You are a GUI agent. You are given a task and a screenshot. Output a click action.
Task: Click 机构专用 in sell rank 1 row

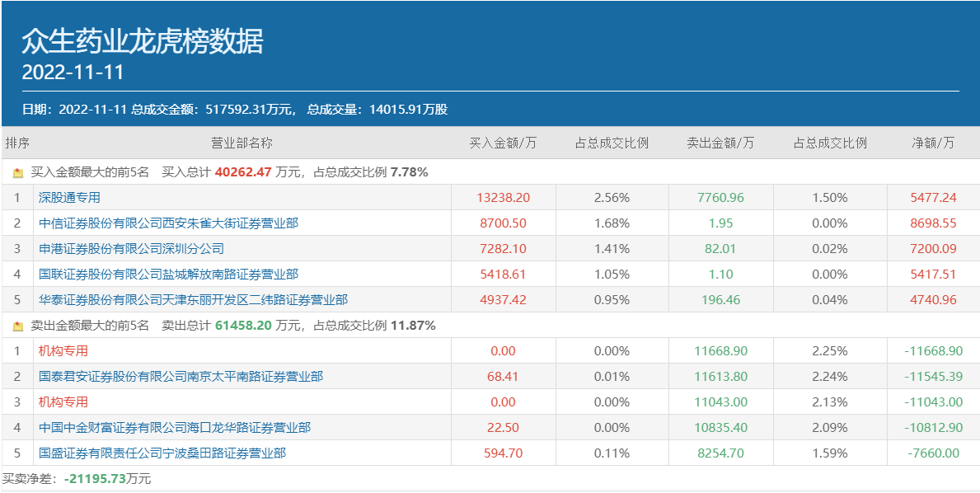[x=63, y=351]
